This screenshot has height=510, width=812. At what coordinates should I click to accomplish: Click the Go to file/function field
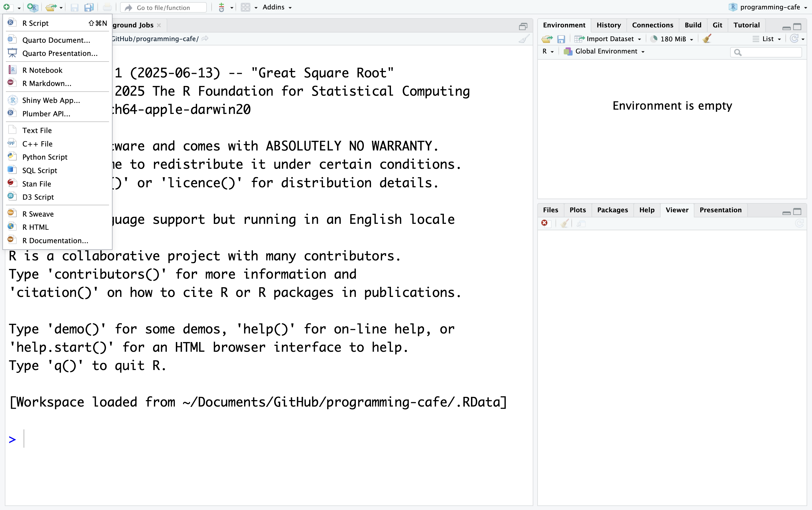pyautogui.click(x=163, y=8)
